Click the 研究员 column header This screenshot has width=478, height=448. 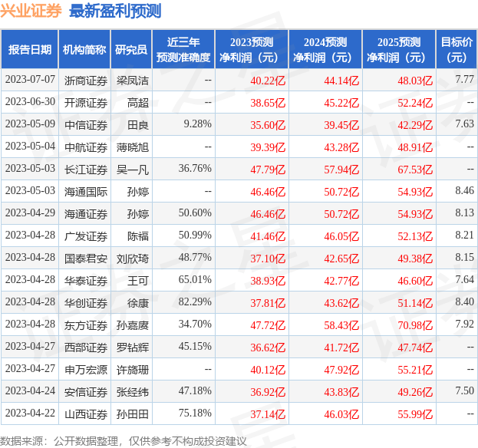click(131, 50)
